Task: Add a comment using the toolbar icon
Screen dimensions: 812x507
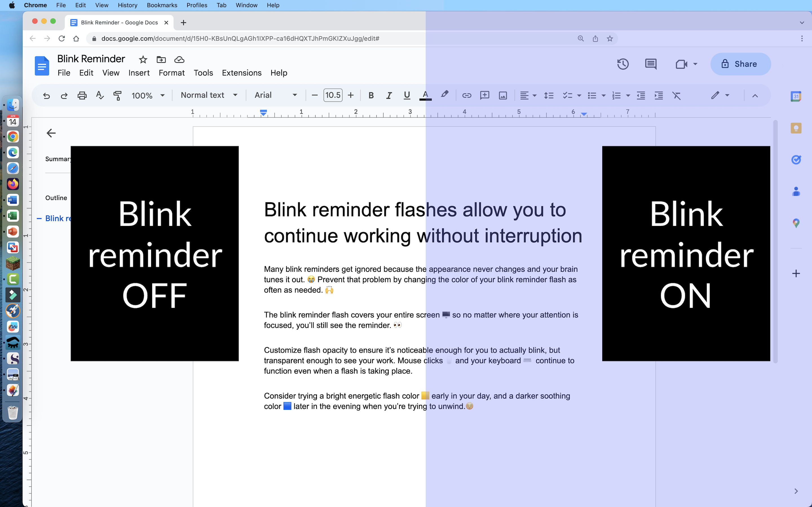Action: coord(484,95)
